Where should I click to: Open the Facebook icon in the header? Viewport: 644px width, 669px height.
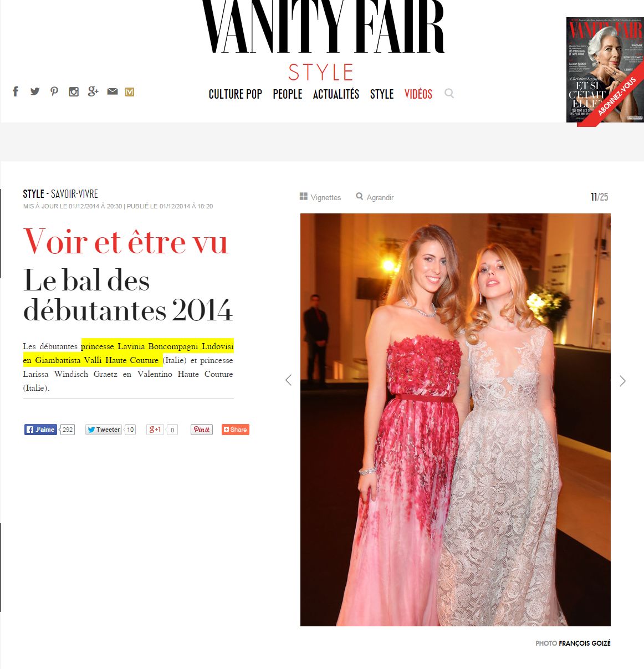pyautogui.click(x=16, y=91)
